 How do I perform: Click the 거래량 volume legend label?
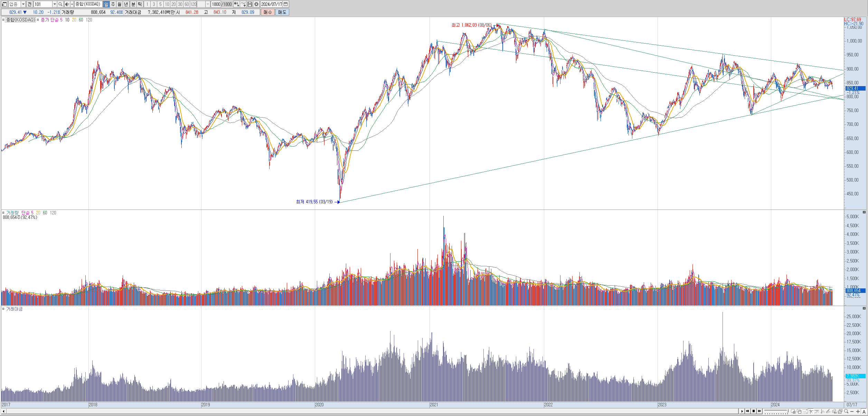point(12,213)
